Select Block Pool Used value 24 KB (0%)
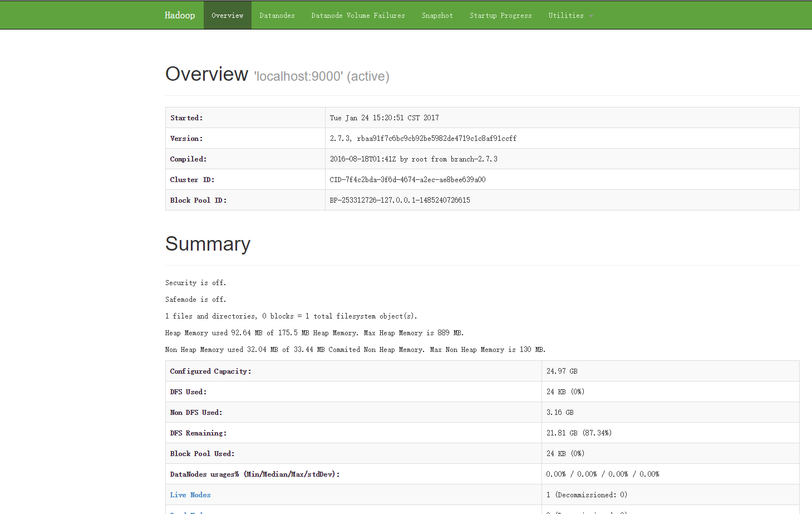The height and width of the screenshot is (514, 812). point(565,453)
